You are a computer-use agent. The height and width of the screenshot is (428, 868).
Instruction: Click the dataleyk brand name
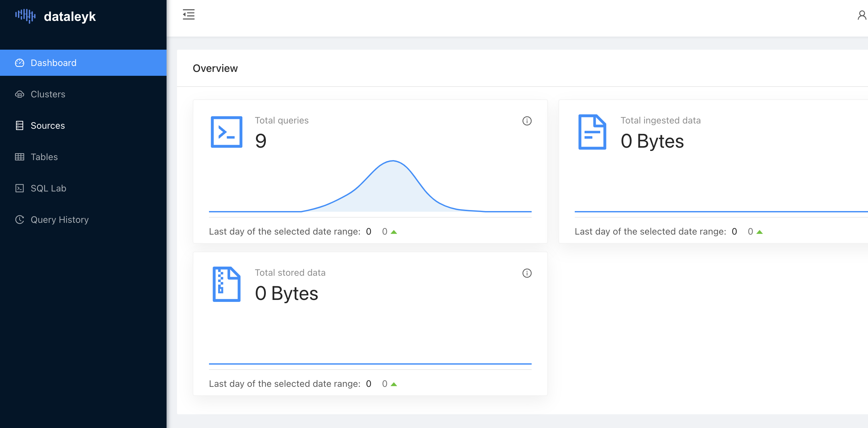(70, 17)
